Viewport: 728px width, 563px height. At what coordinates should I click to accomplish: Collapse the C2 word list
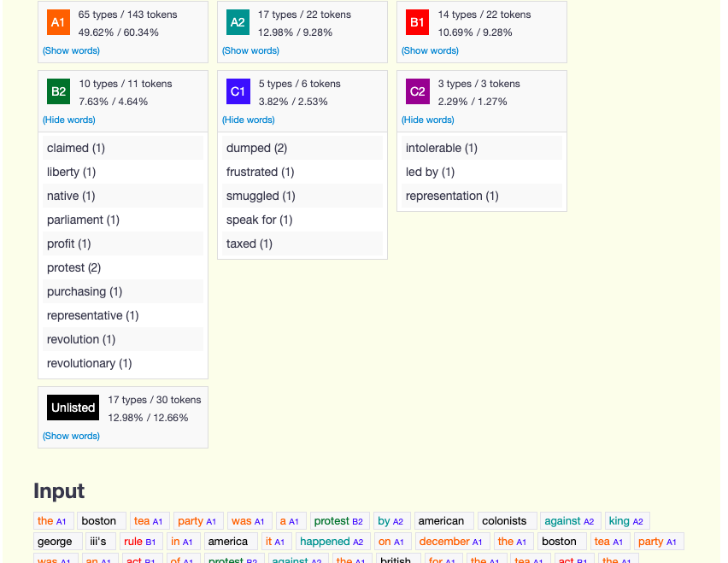click(x=427, y=120)
